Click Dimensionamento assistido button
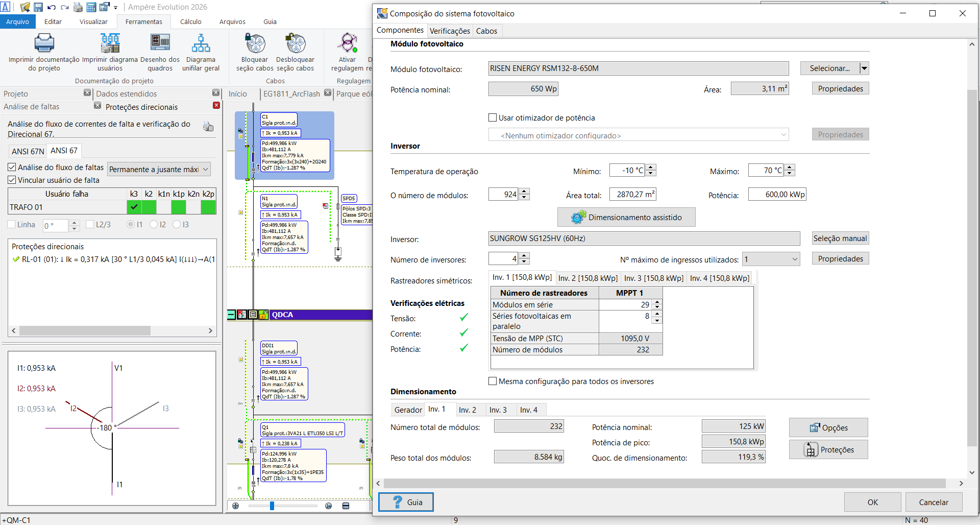This screenshot has height=525, width=980. tap(626, 218)
